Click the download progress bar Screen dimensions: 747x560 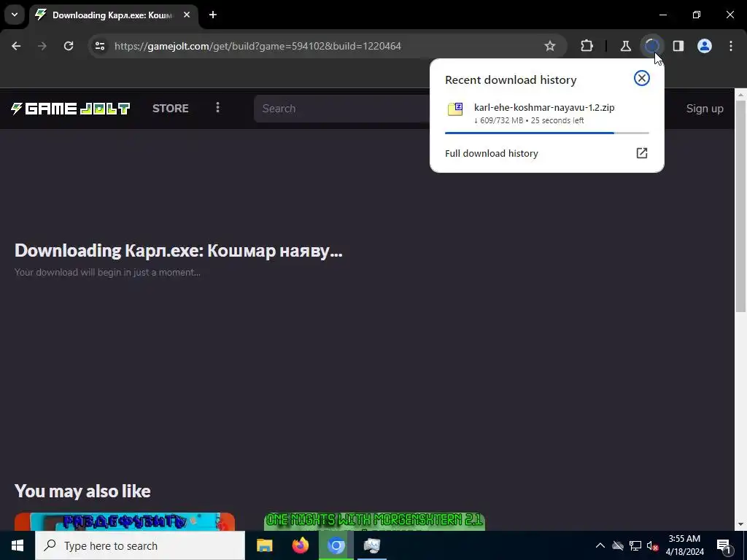546,133
